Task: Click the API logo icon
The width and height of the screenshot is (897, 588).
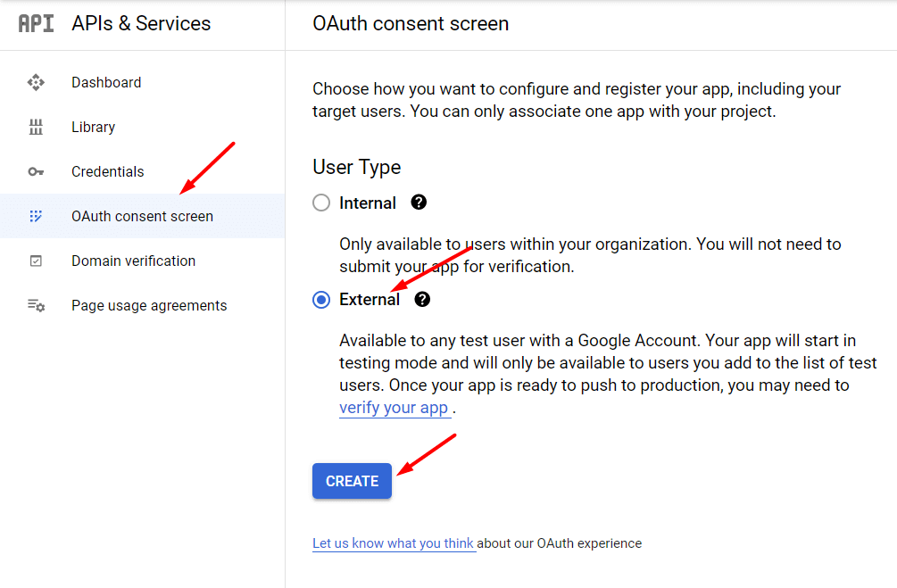Action: pyautogui.click(x=36, y=23)
